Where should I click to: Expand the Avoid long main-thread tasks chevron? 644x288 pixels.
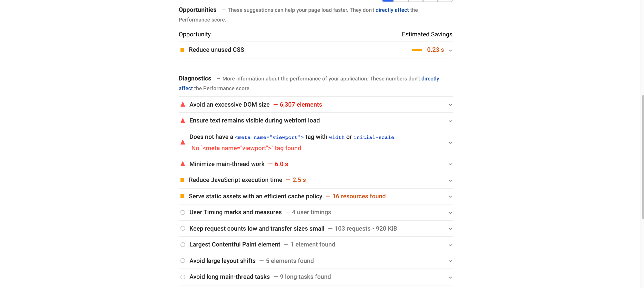[x=450, y=277]
